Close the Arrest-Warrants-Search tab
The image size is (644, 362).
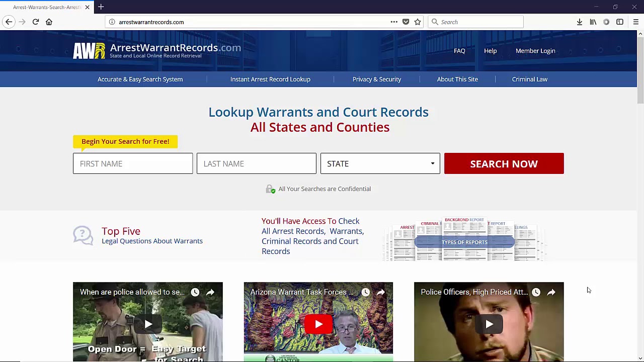(x=87, y=7)
